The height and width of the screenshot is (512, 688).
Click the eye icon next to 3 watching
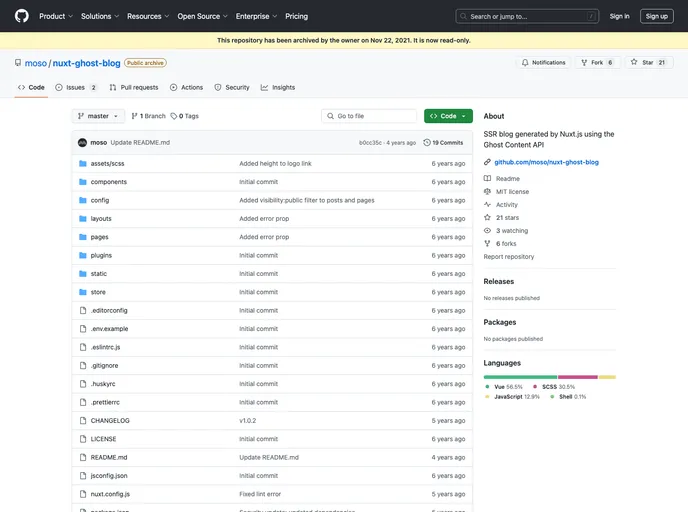pyautogui.click(x=487, y=231)
